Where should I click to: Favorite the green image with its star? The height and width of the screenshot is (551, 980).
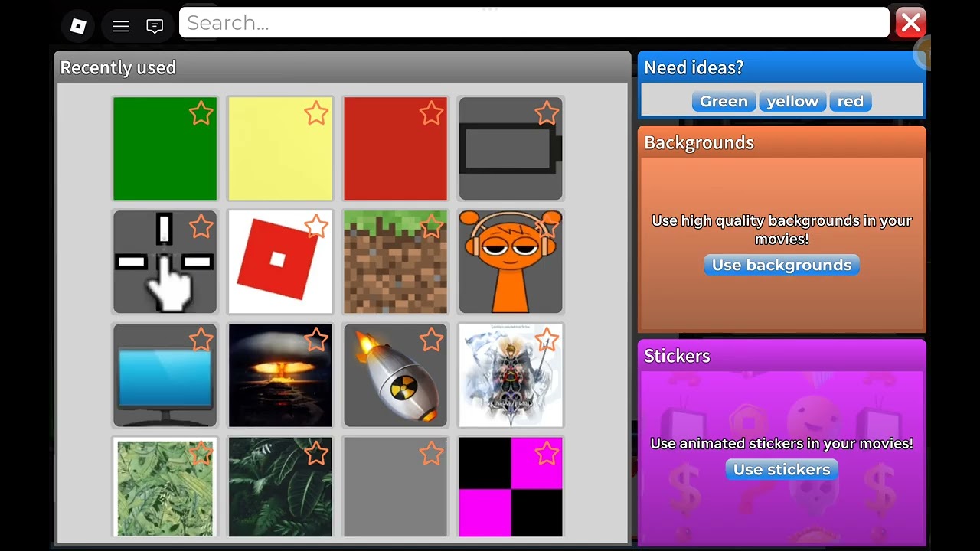click(x=201, y=113)
